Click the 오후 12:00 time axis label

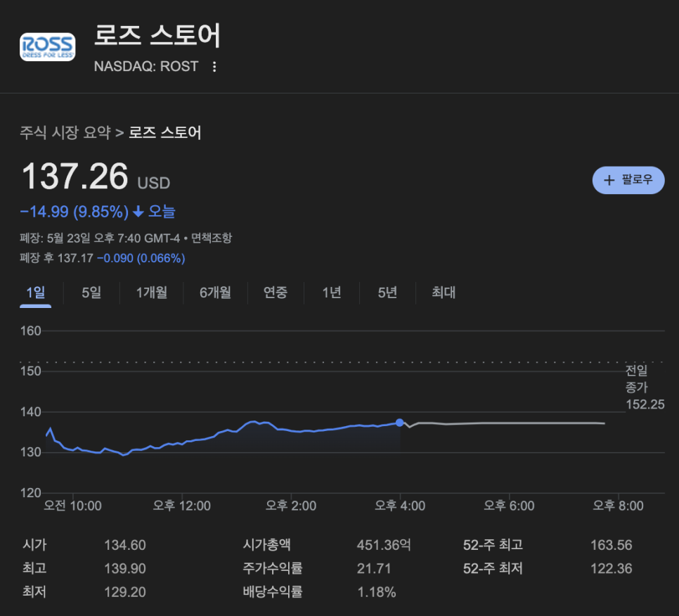182,506
